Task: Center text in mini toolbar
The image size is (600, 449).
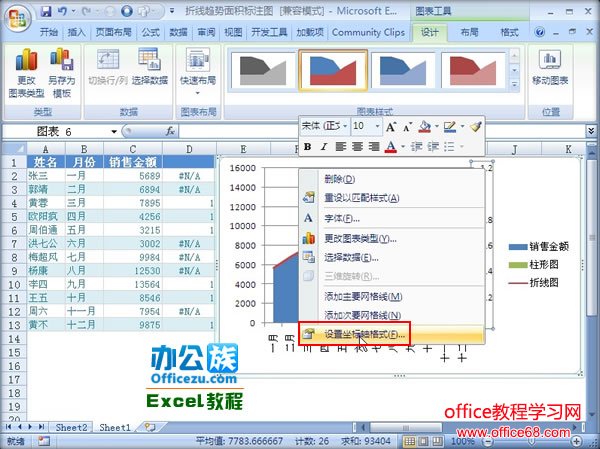Action: point(357,147)
